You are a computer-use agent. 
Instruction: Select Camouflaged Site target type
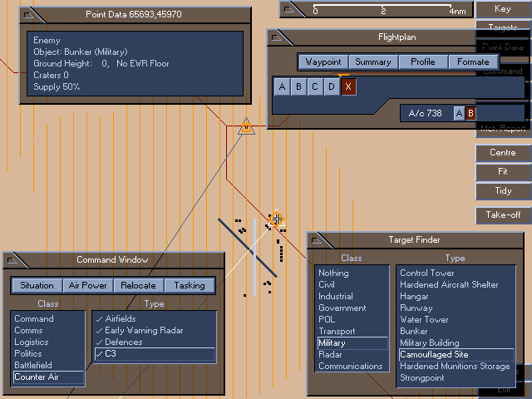(x=456, y=355)
